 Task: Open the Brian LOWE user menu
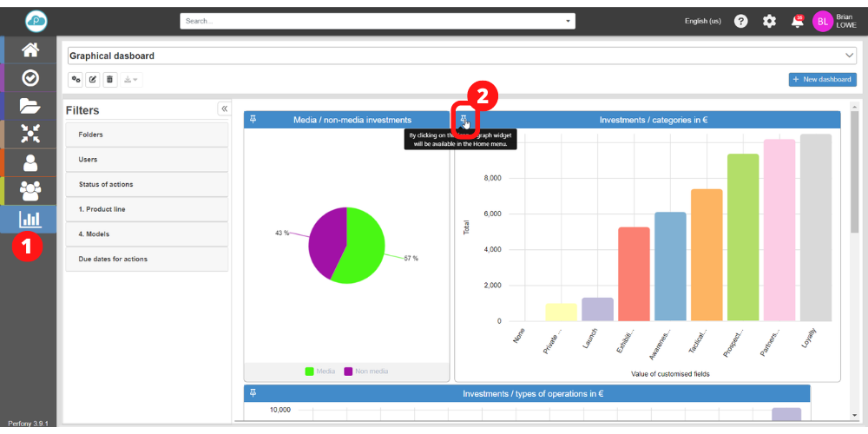pos(835,22)
